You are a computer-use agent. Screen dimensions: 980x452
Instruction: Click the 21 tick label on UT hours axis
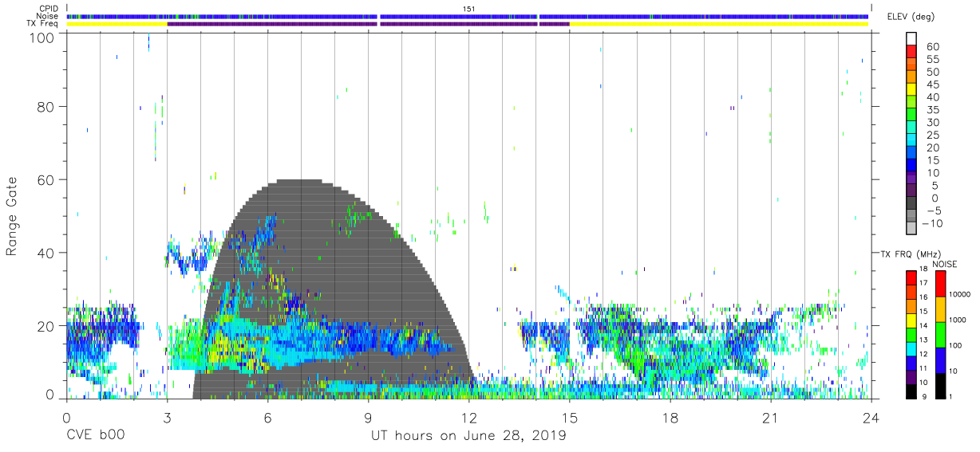tap(770, 418)
